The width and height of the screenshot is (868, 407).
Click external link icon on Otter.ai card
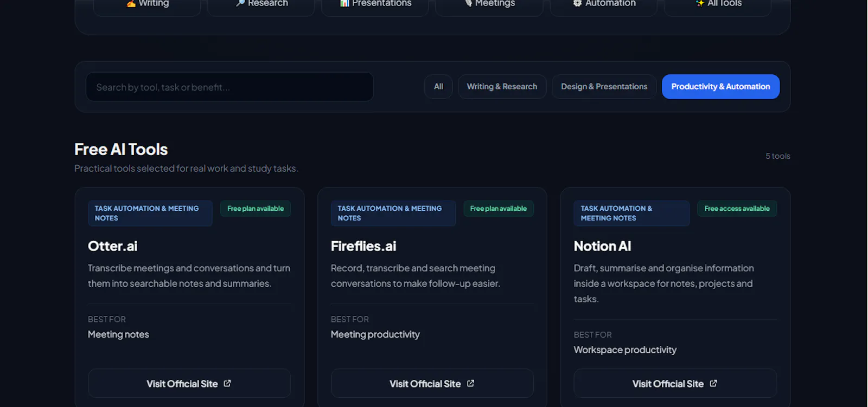(227, 383)
